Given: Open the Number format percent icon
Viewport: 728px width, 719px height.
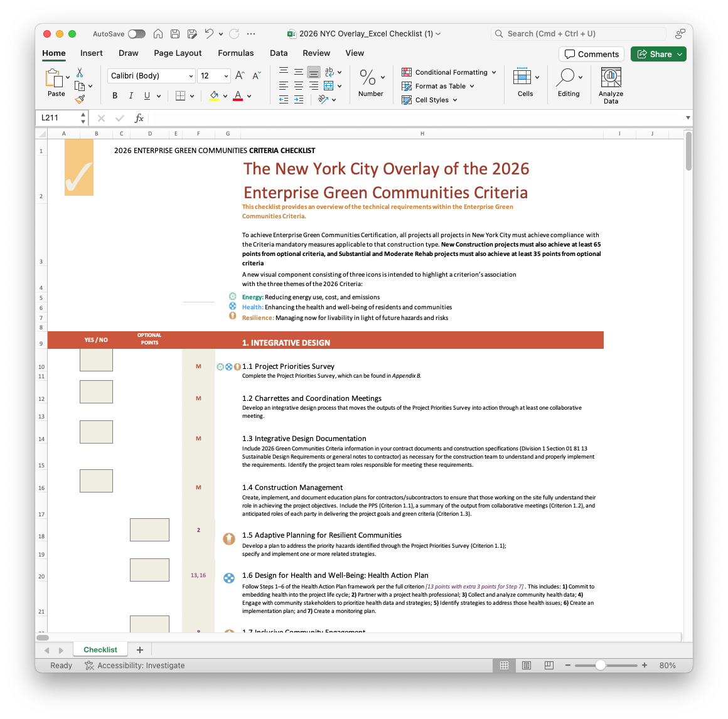Looking at the screenshot, I should 367,77.
